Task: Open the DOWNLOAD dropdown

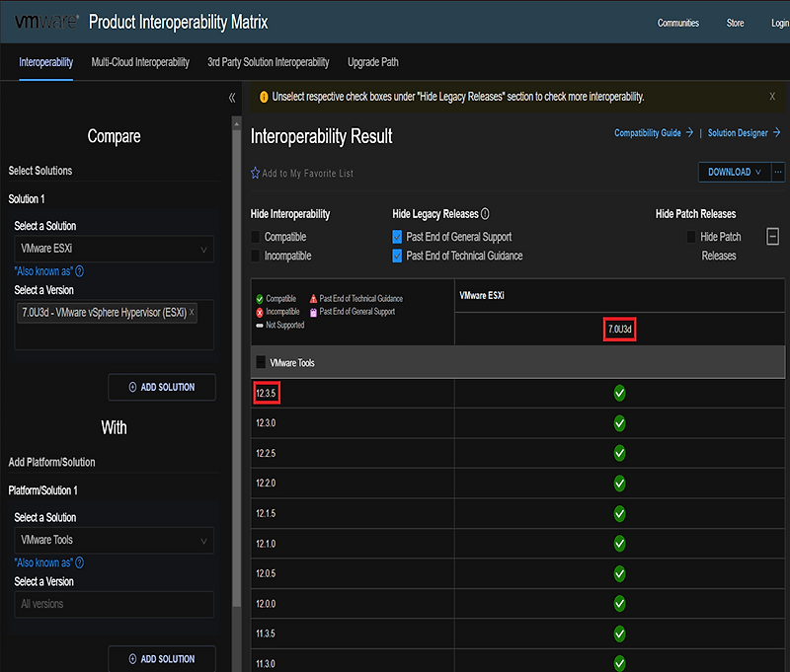Action: [733, 171]
